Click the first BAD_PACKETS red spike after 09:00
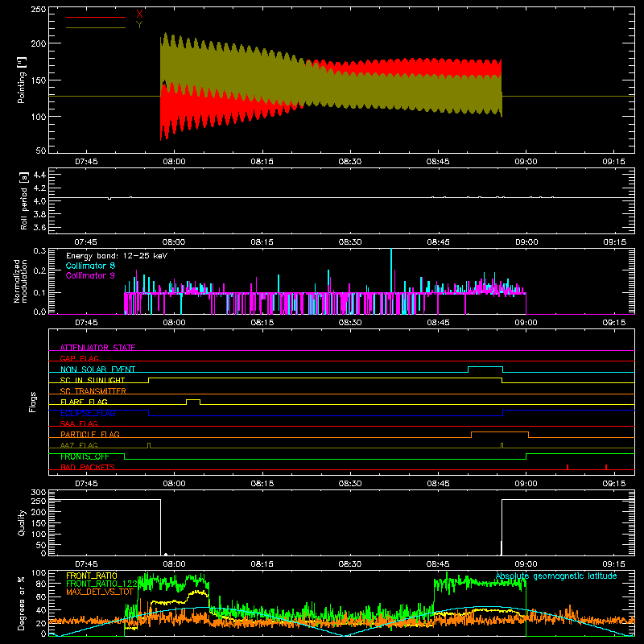Screen dimensions: 644x644 tap(568, 467)
